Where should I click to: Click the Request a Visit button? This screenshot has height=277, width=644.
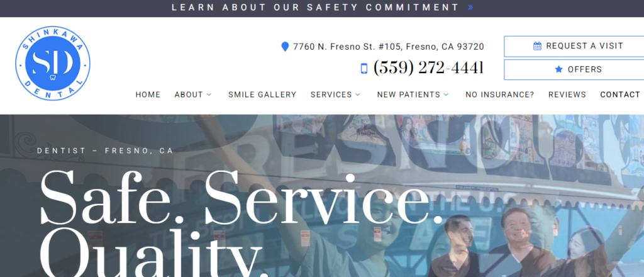(574, 46)
